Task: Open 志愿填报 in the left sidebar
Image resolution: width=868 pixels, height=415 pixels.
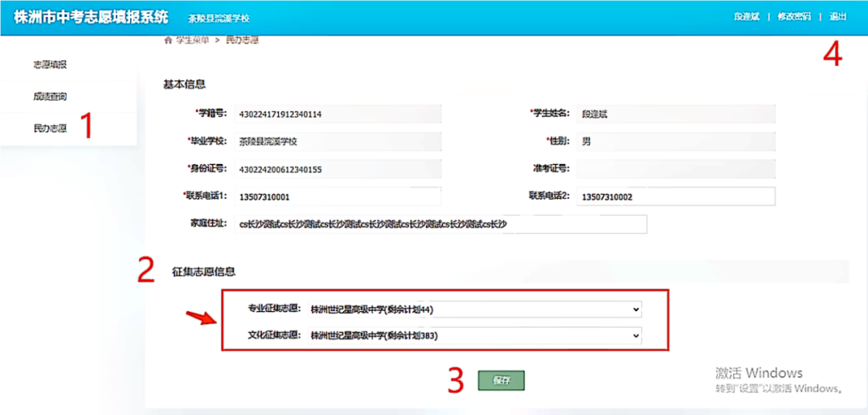Action: [50, 64]
